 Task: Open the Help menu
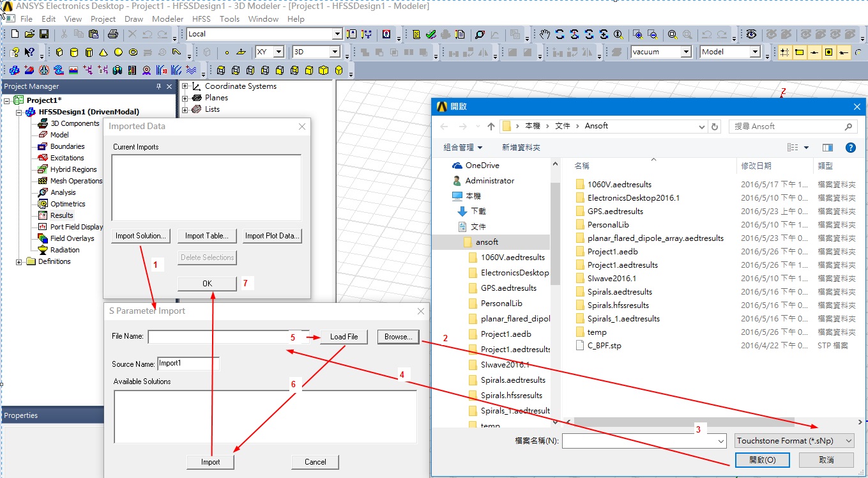coord(296,19)
